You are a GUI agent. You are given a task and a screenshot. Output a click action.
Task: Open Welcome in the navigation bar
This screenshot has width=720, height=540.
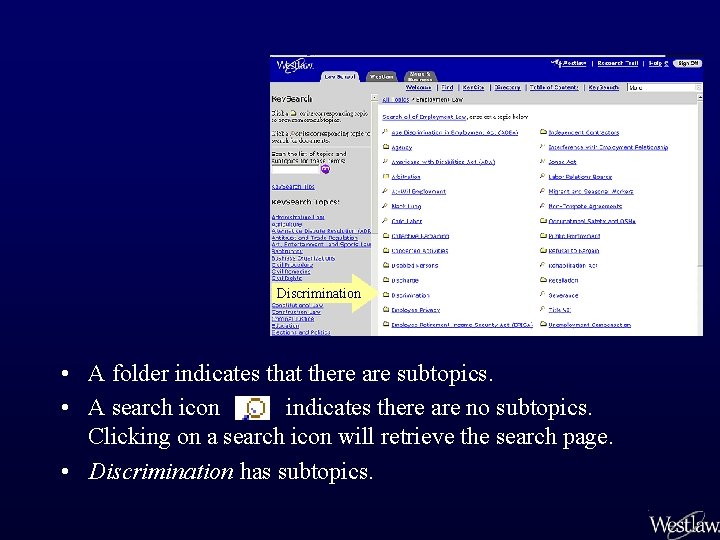418,87
